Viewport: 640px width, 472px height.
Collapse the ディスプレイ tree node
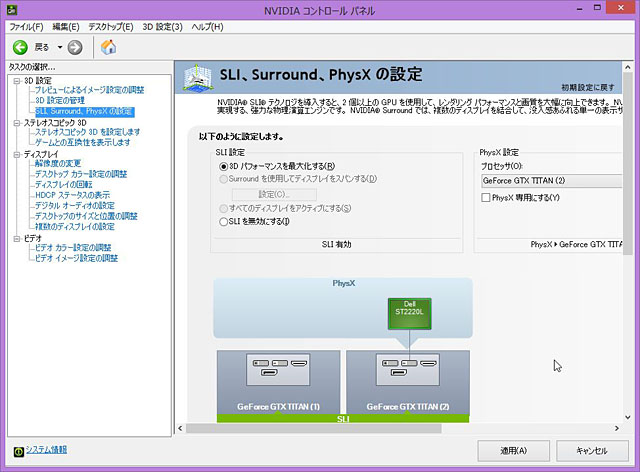[x=17, y=154]
